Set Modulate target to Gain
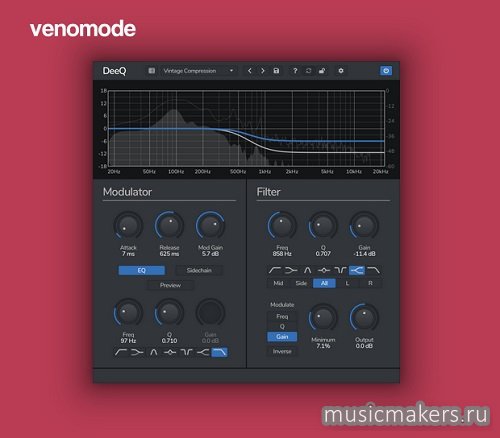500x438 pixels. click(x=282, y=337)
